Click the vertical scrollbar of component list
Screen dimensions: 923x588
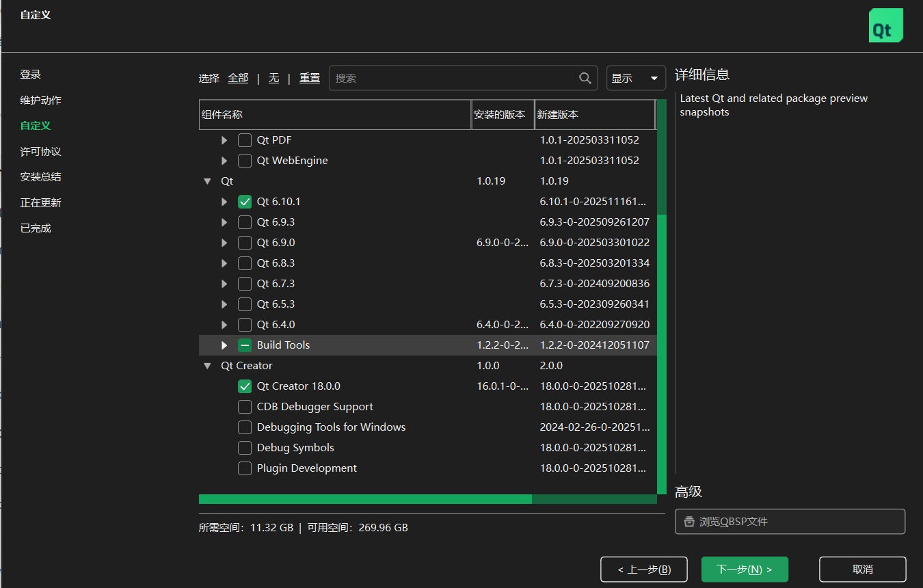coord(662,354)
